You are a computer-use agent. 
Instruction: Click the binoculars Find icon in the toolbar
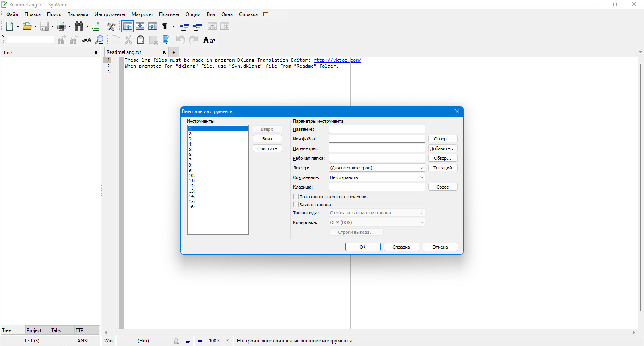(79, 26)
